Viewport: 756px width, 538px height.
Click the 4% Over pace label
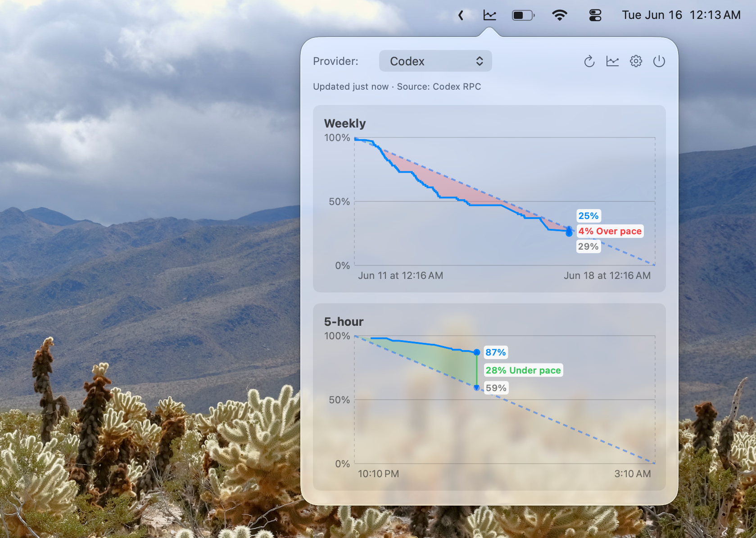610,231
